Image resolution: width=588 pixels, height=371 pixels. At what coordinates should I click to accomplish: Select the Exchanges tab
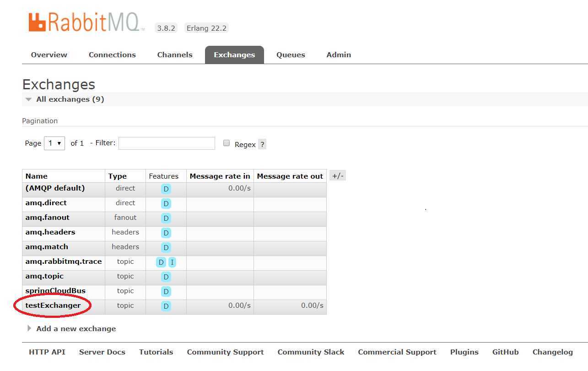pos(234,55)
